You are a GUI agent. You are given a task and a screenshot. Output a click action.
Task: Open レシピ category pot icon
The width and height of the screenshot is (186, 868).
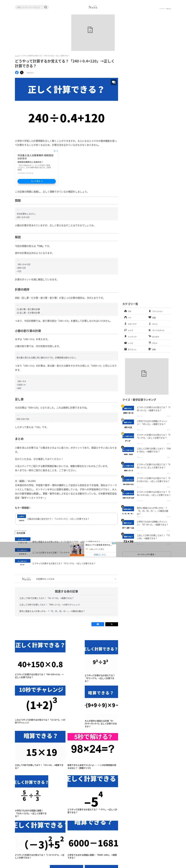click(126, 343)
